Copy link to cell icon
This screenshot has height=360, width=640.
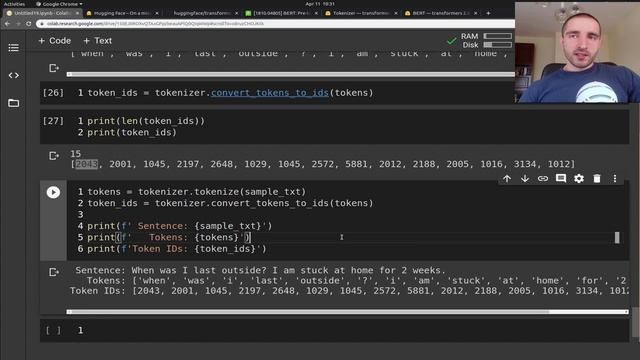543,179
